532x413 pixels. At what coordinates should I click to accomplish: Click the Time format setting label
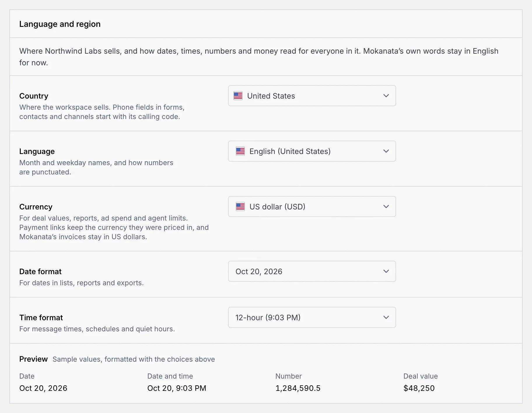(41, 318)
